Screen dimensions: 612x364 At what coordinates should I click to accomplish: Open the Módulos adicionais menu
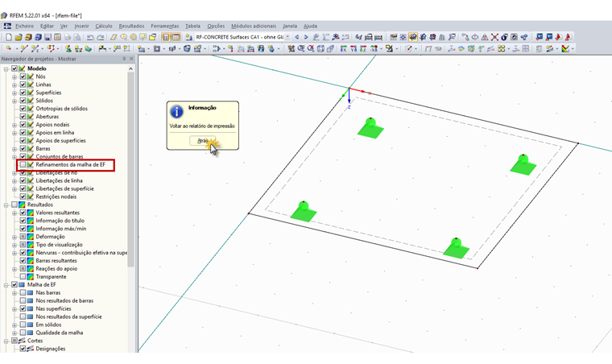click(x=254, y=26)
